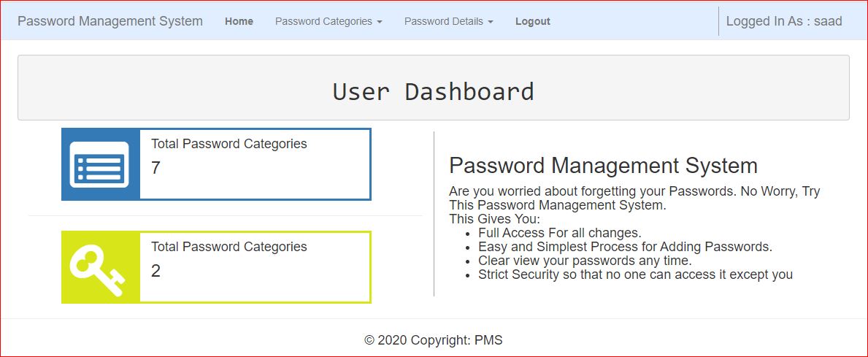Go to the Home nav item
The width and height of the screenshot is (868, 357).
239,22
